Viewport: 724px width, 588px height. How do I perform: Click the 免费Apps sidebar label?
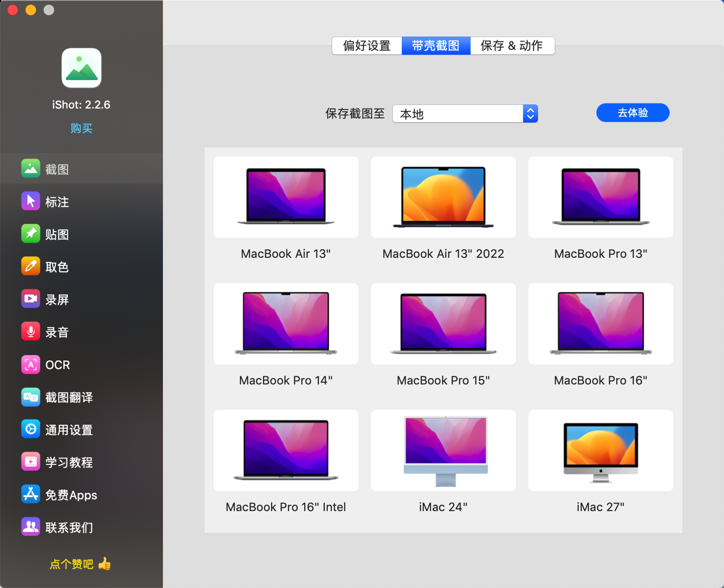[71, 495]
